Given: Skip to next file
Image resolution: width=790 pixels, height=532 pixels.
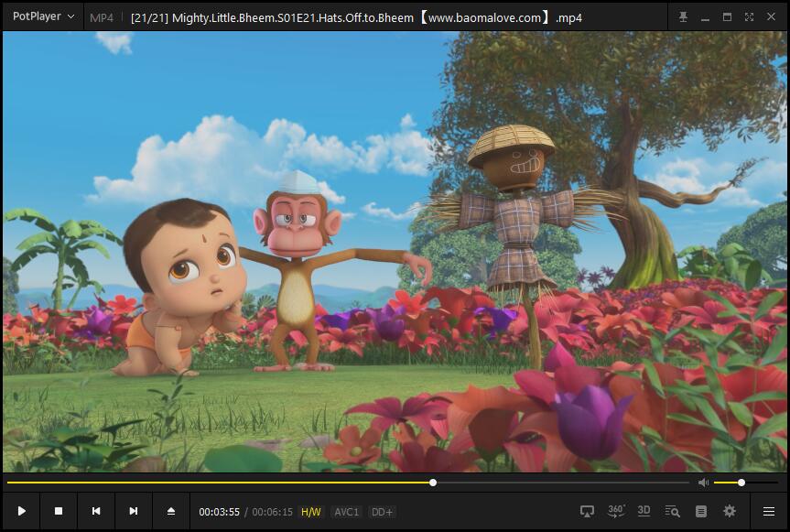Looking at the screenshot, I should click(133, 511).
